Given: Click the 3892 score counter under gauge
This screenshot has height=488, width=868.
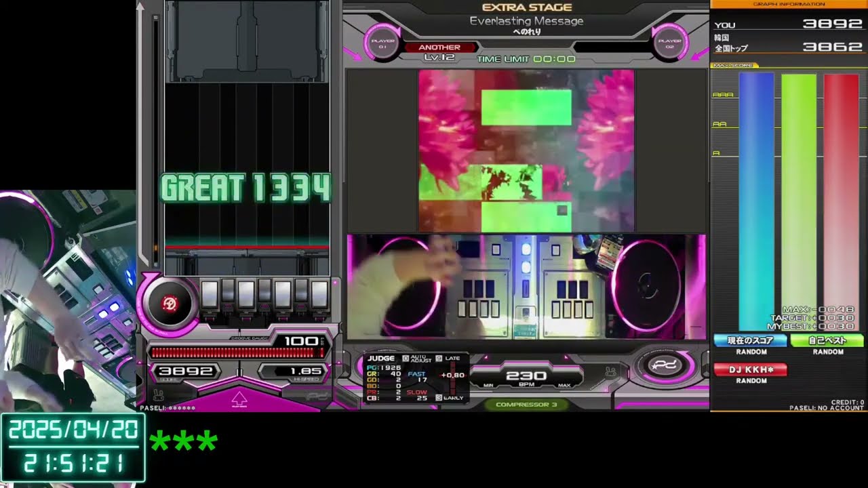Looking at the screenshot, I should [x=186, y=371].
